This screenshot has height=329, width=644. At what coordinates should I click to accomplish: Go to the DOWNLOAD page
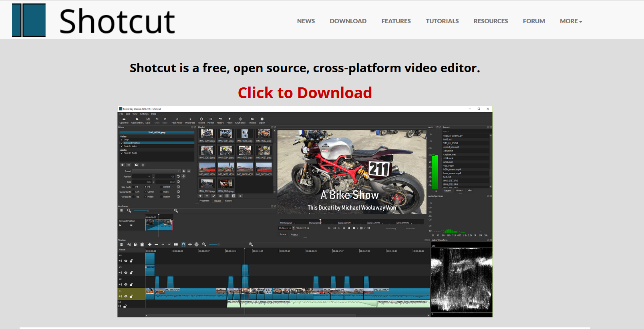(x=348, y=21)
